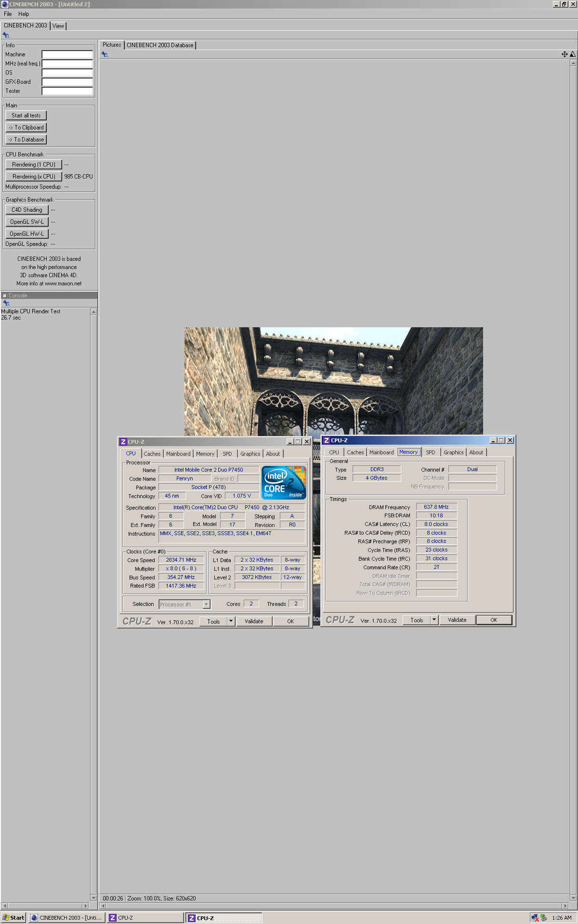Viewport: 578px width, 924px height.
Task: Click the Intel Core 2 Duo logo
Action: tap(284, 482)
